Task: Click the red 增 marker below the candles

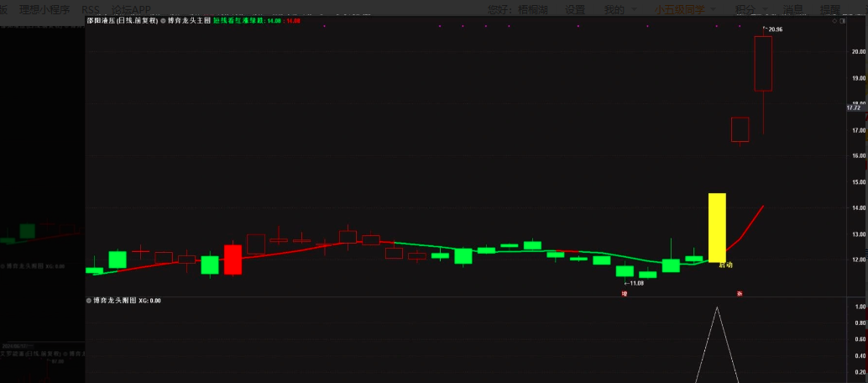Action: click(624, 293)
